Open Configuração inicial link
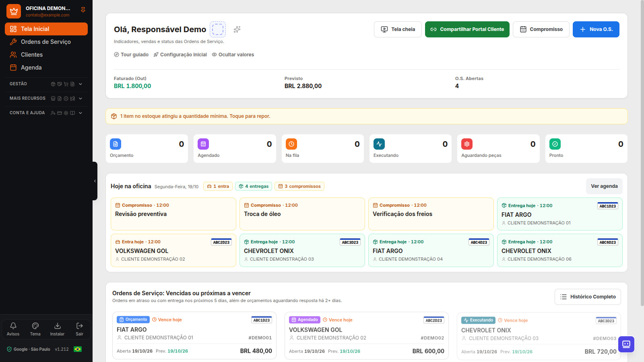This screenshot has height=362, width=644. pyautogui.click(x=180, y=55)
